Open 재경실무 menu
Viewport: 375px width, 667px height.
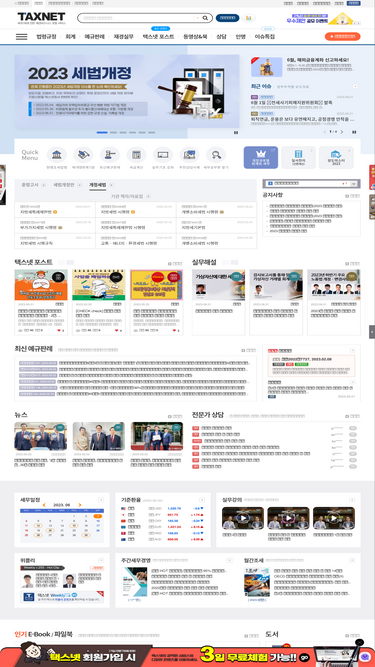(x=123, y=37)
